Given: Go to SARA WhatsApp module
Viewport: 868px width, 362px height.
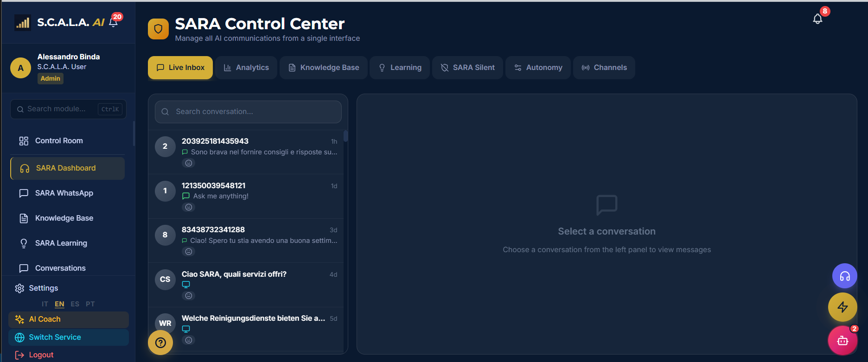Looking at the screenshot, I should [x=68, y=193].
